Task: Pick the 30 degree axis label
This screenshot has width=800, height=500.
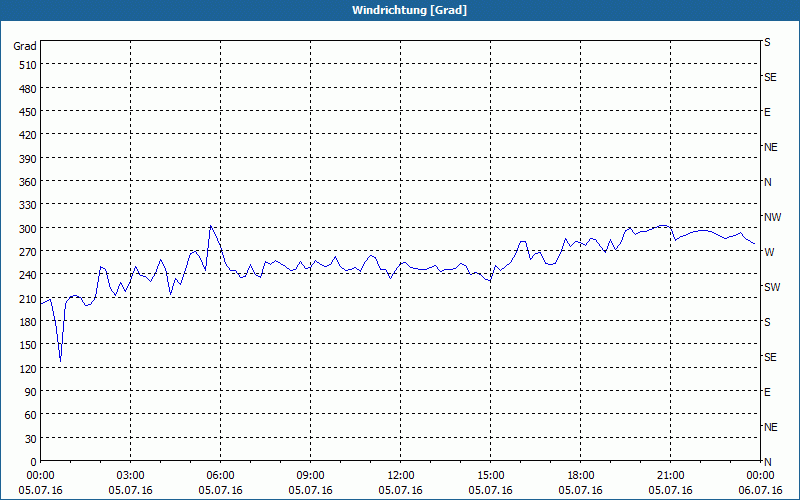Action: 31,439
